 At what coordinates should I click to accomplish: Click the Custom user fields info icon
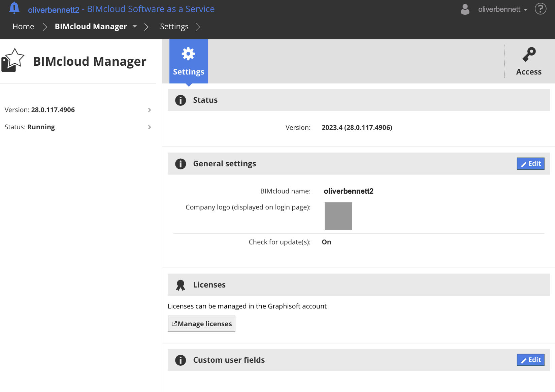[x=181, y=360]
